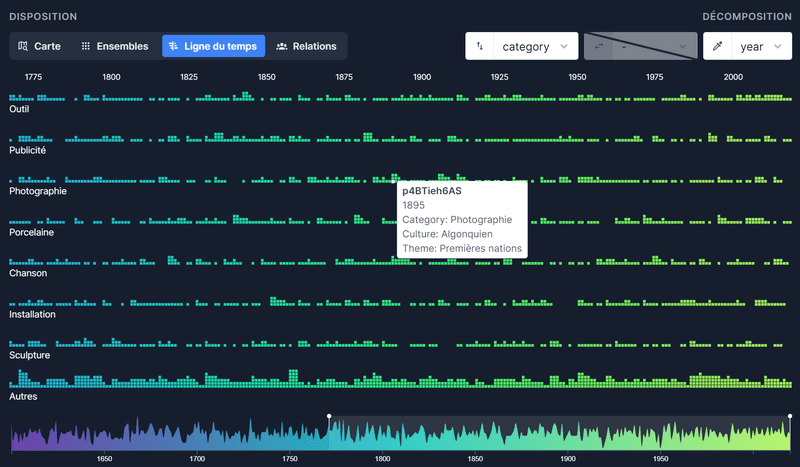This screenshot has width=800, height=467.
Task: Click the swap arrows icon in disabled selector
Action: (x=598, y=46)
